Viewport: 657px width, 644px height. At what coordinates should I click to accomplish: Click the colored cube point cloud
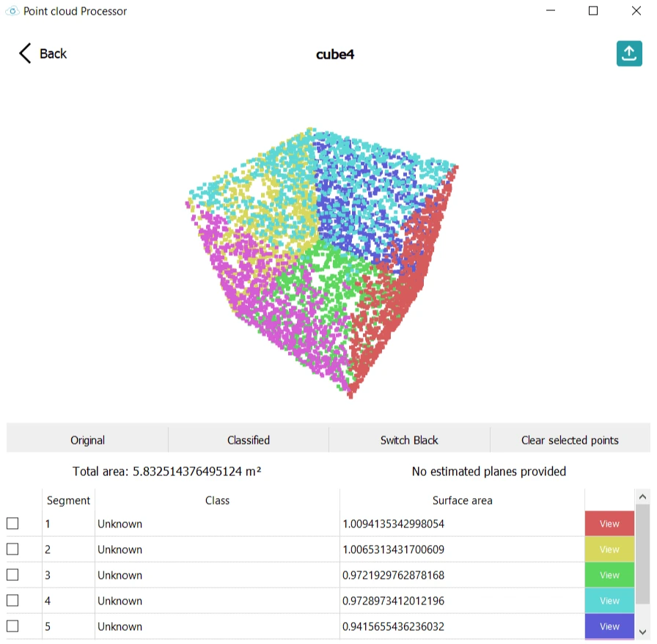point(321,263)
